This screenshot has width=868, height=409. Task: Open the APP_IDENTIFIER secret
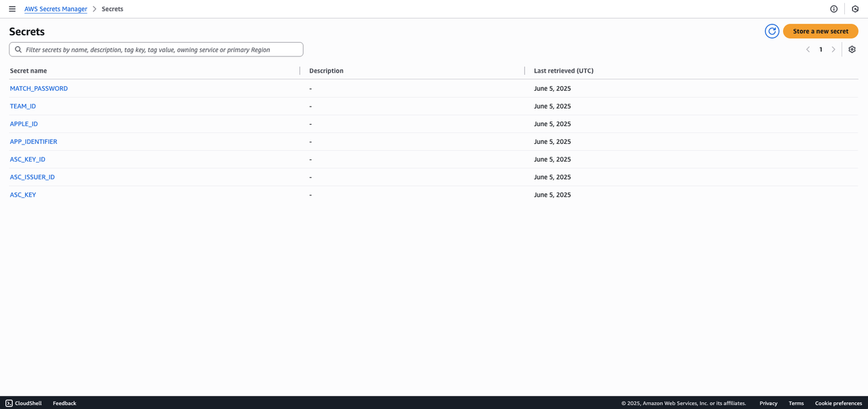pos(33,141)
